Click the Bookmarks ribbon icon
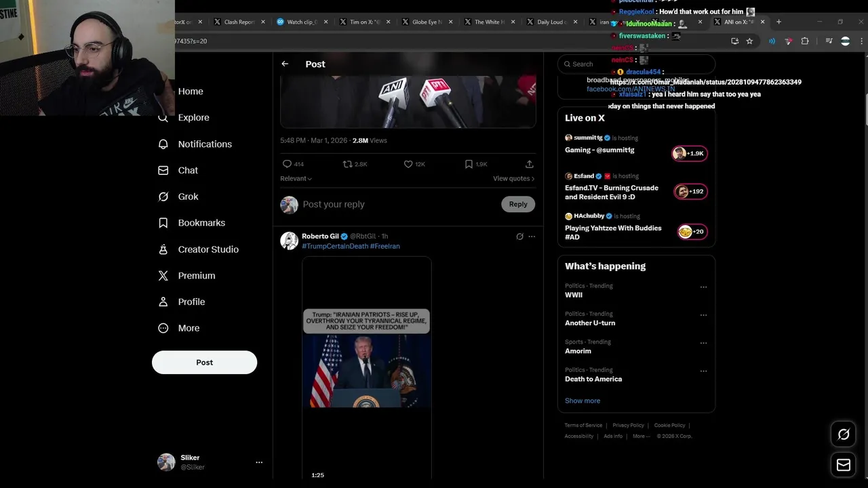This screenshot has width=868, height=488. tap(163, 223)
